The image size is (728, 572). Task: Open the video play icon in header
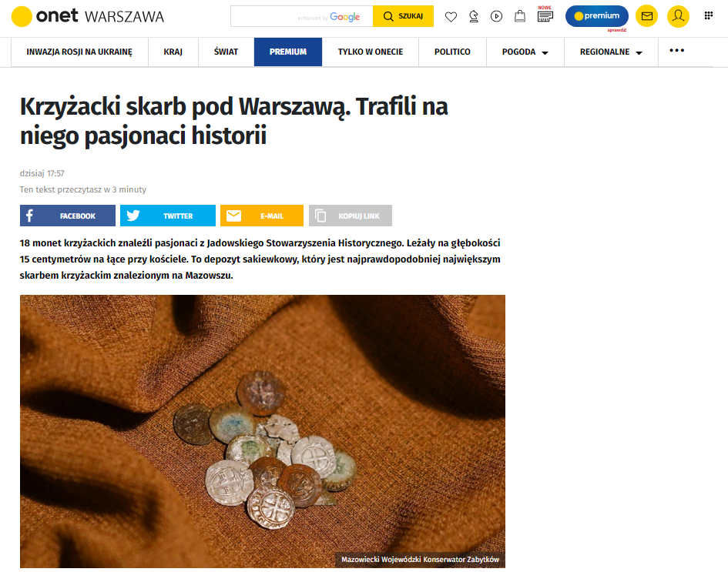pos(496,17)
